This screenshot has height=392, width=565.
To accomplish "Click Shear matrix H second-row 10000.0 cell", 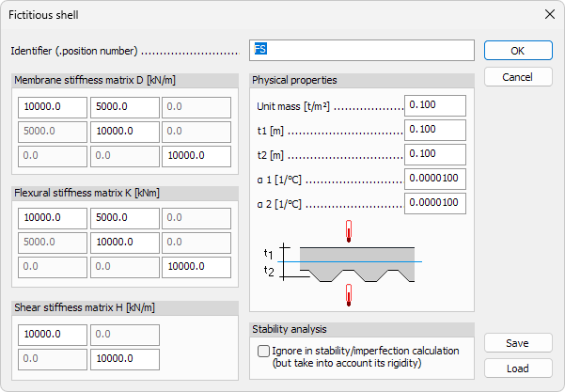I will [125, 360].
